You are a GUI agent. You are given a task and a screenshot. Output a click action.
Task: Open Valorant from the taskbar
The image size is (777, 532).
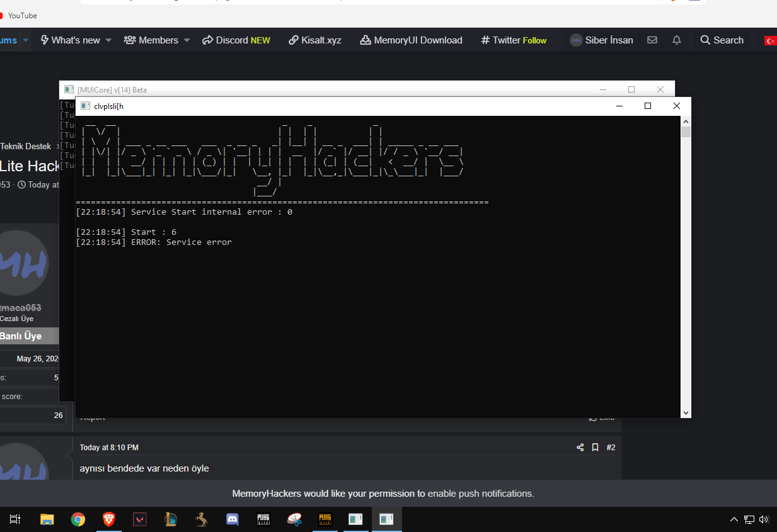[x=140, y=519]
